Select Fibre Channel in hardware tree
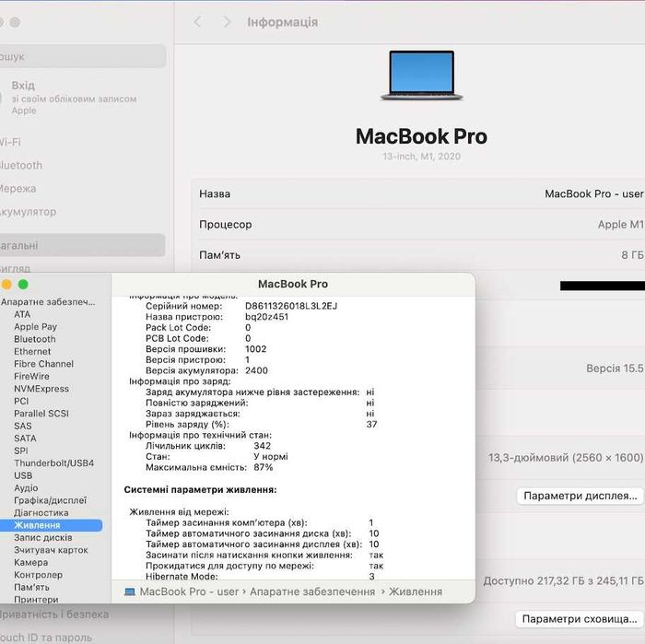645x644 pixels. pos(43,364)
